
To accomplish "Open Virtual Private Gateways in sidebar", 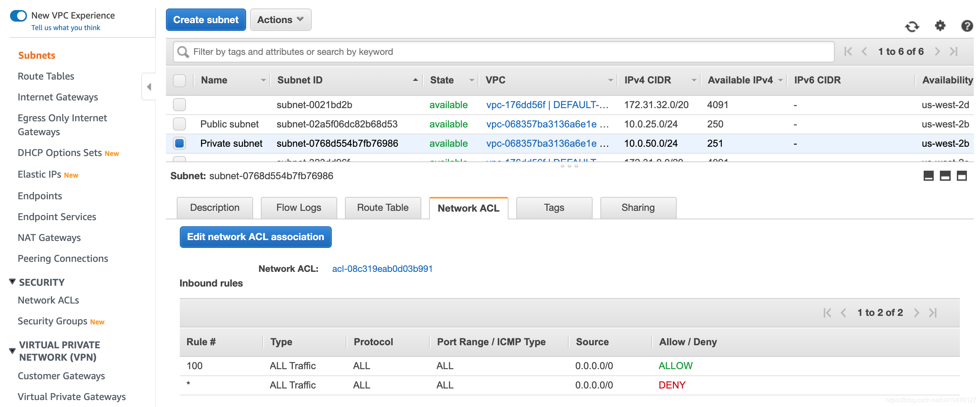I will (x=72, y=397).
